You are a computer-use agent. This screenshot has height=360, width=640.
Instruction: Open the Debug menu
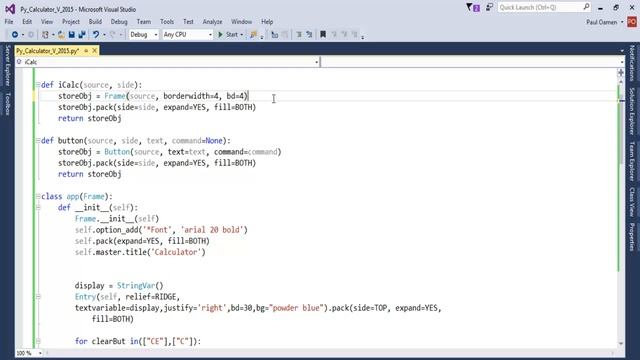coord(119,22)
